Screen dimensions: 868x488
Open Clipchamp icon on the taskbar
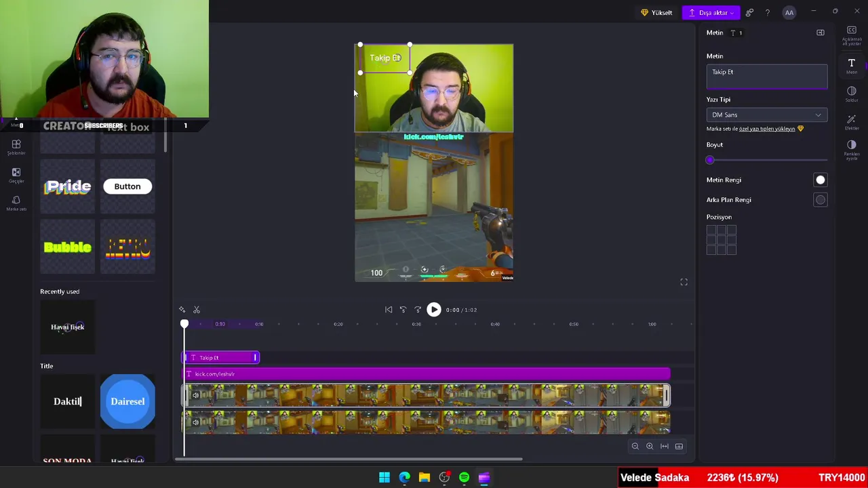[484, 478]
